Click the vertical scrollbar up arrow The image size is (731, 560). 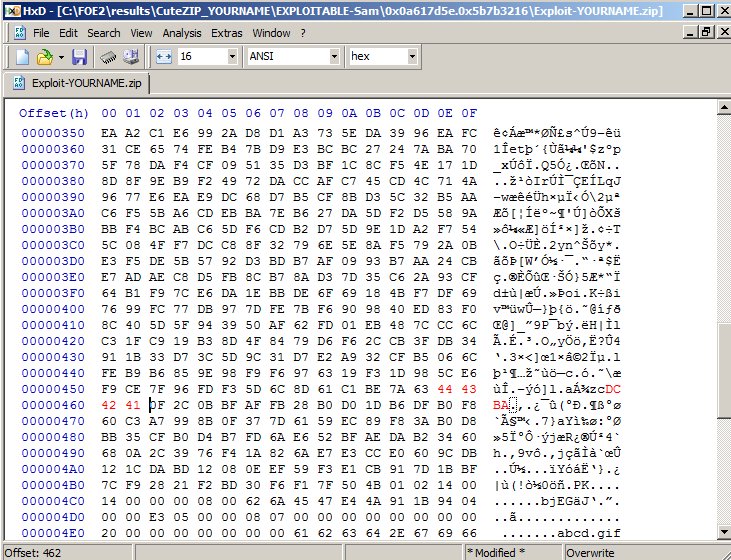[x=724, y=108]
